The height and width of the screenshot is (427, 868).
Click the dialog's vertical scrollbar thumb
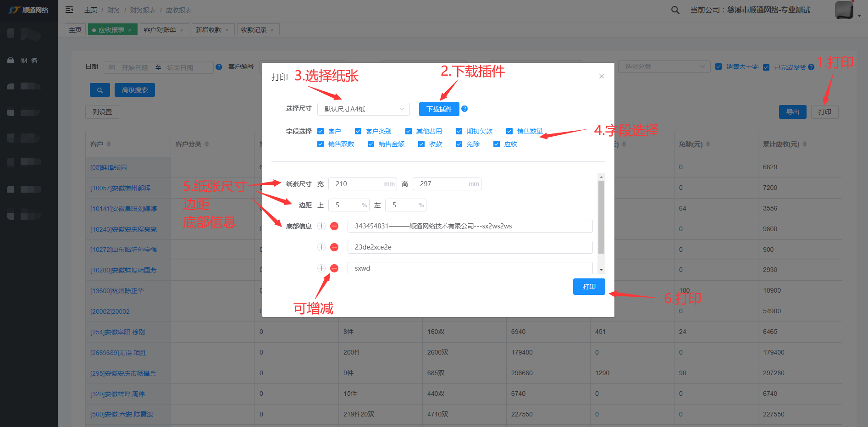pos(601,216)
